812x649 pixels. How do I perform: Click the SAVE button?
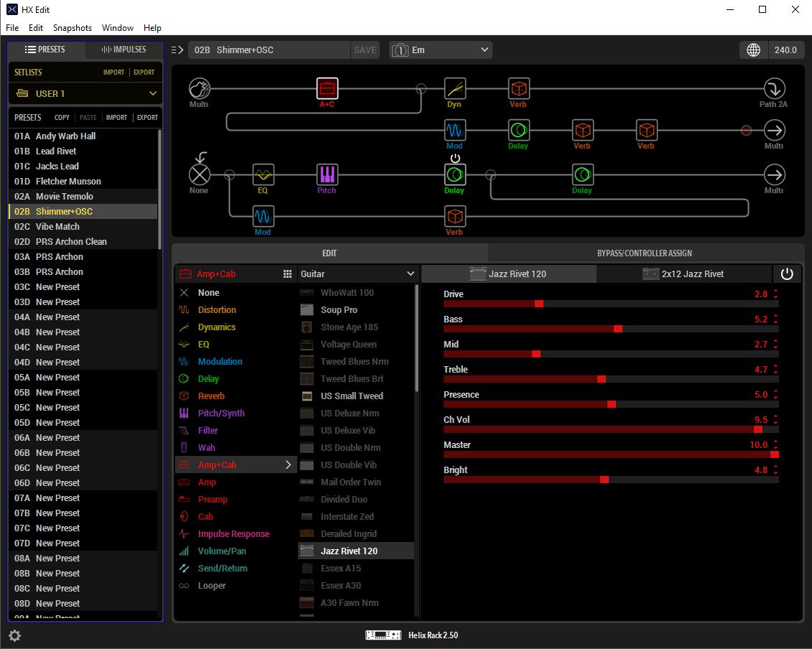tap(365, 50)
